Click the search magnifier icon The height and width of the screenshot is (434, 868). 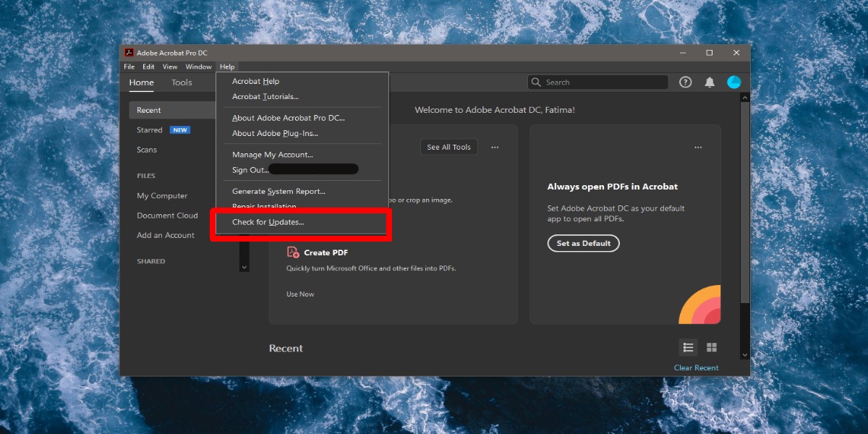pyautogui.click(x=536, y=82)
